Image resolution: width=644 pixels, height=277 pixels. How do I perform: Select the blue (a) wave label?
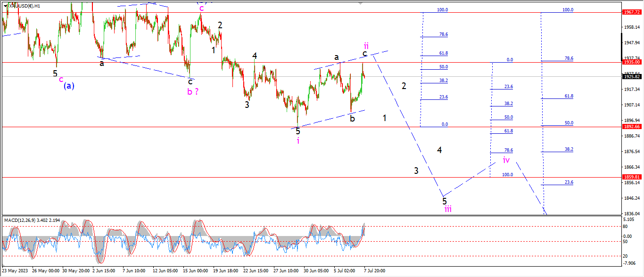(x=69, y=86)
